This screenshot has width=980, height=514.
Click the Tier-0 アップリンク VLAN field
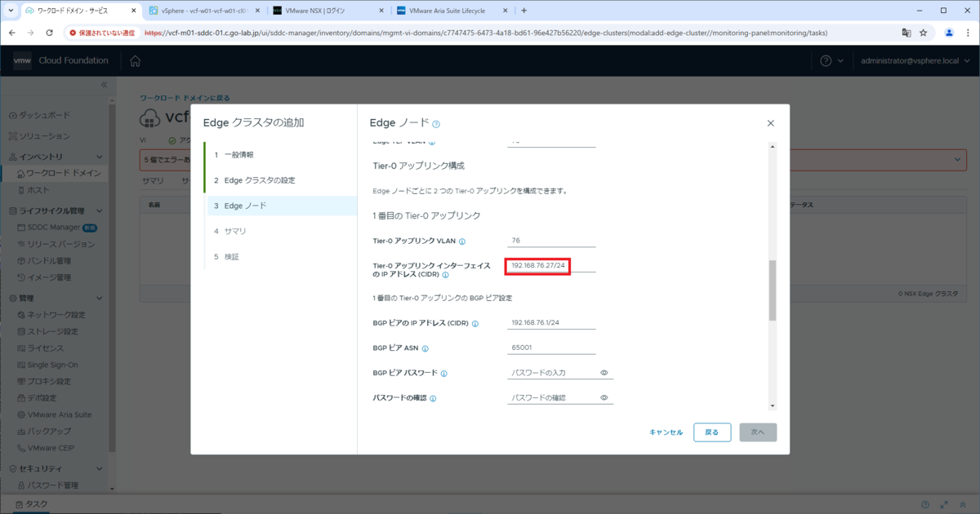click(551, 241)
